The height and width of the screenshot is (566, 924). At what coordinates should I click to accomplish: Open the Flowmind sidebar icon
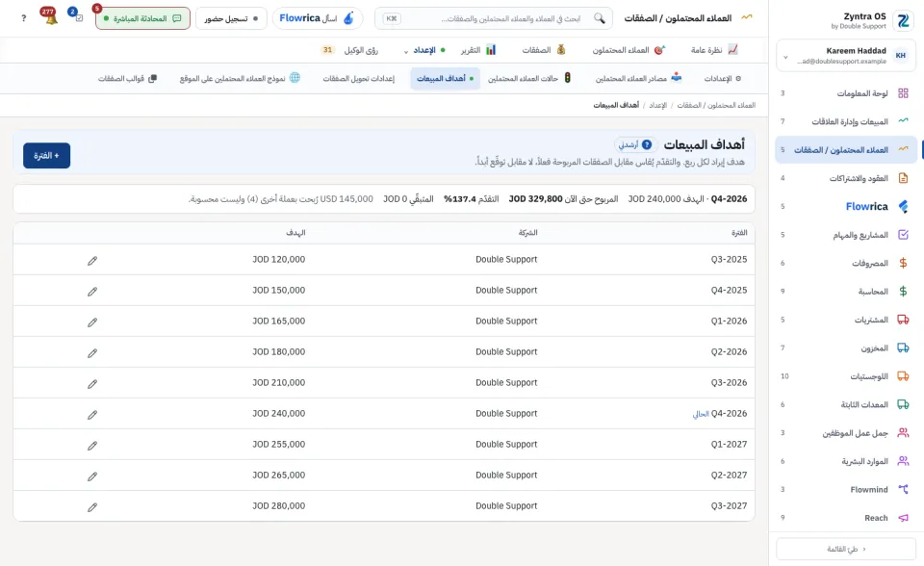click(903, 489)
